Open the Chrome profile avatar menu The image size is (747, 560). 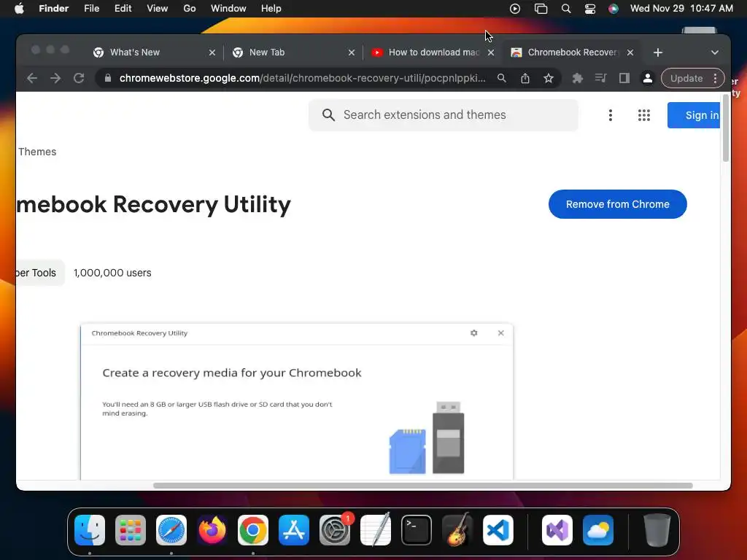point(648,78)
